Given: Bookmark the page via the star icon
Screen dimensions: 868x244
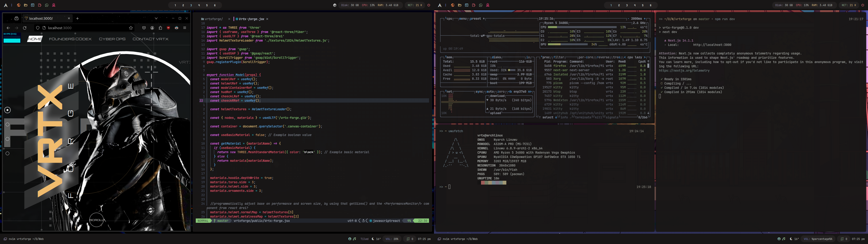Looking at the screenshot, I should pyautogui.click(x=131, y=28).
